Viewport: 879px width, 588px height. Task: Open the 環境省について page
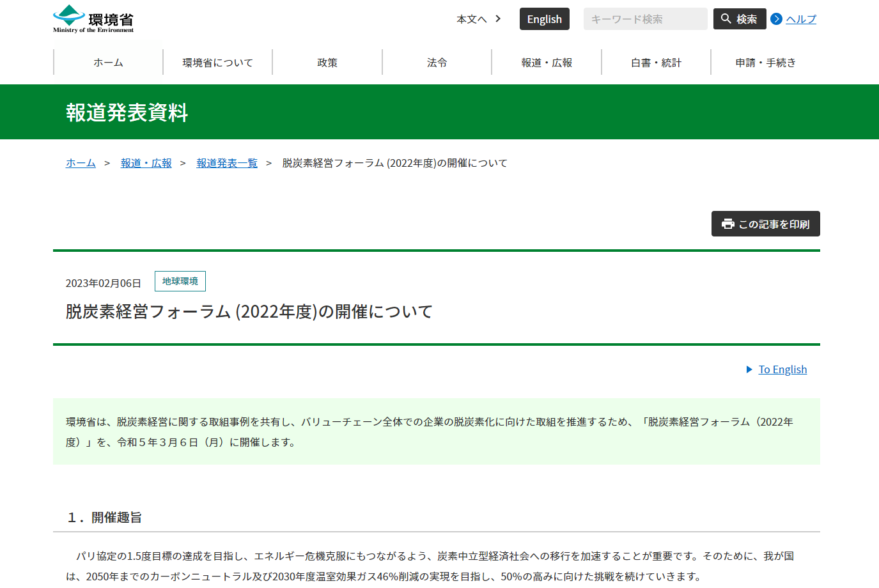pos(217,62)
